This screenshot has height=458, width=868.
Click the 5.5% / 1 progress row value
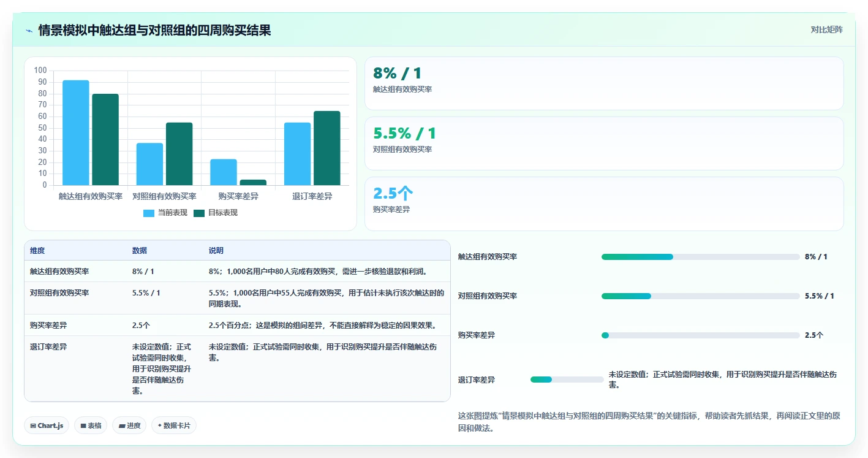point(820,296)
